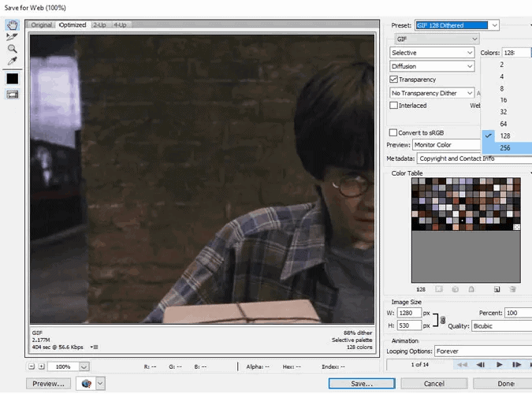This screenshot has width=532, height=394.
Task: Click the constrain proportions link icon
Action: 441,319
